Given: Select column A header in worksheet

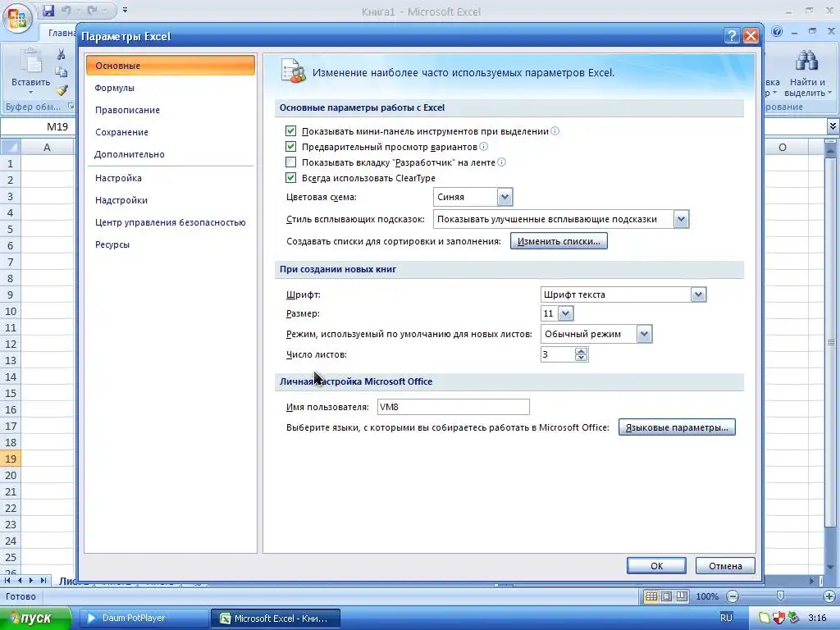Looking at the screenshot, I should point(47,147).
